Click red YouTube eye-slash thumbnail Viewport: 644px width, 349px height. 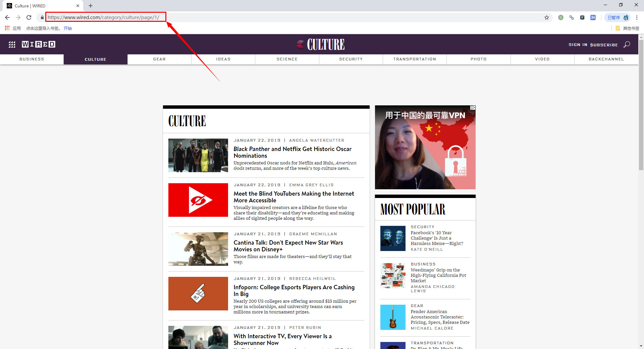click(x=198, y=200)
